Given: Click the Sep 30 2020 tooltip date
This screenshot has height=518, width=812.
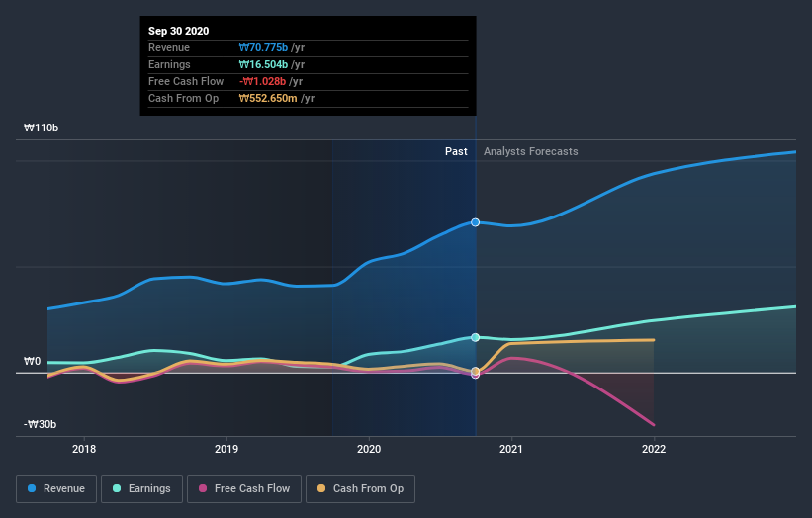Looking at the screenshot, I should pyautogui.click(x=179, y=31).
